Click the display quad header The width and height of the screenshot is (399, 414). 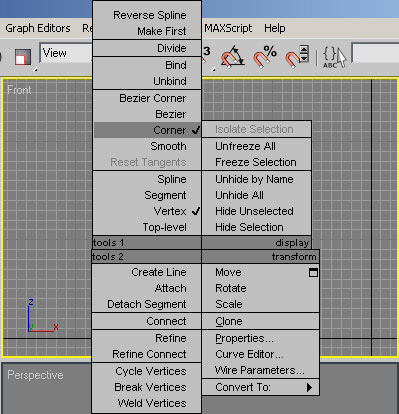[x=256, y=243]
